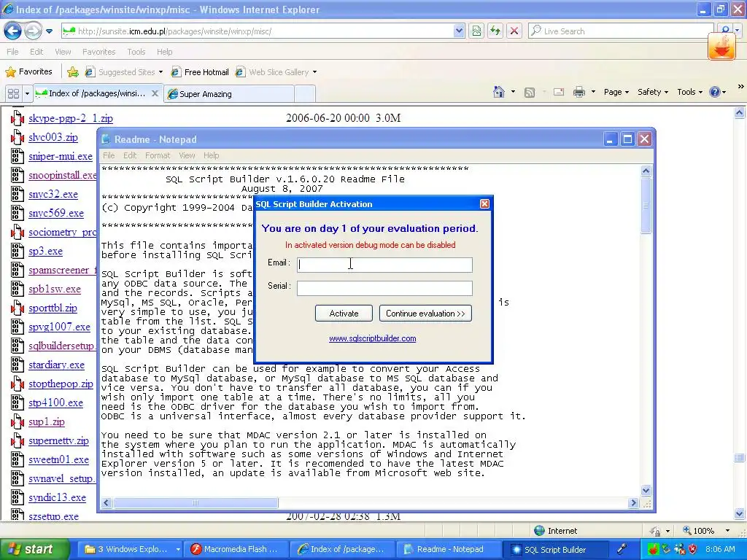The height and width of the screenshot is (560, 747).
Task: Open the www.sqlscriptbuilder.com link
Action: (373, 338)
